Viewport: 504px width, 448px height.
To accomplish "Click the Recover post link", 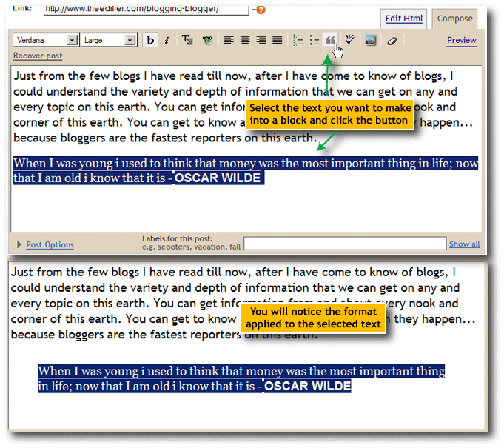I will pos(38,56).
